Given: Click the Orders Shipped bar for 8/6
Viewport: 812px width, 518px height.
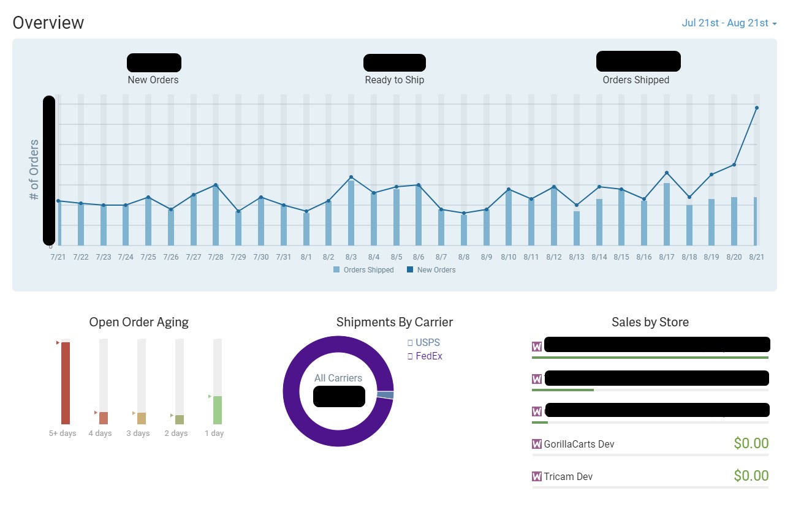Looking at the screenshot, I should pos(419,216).
